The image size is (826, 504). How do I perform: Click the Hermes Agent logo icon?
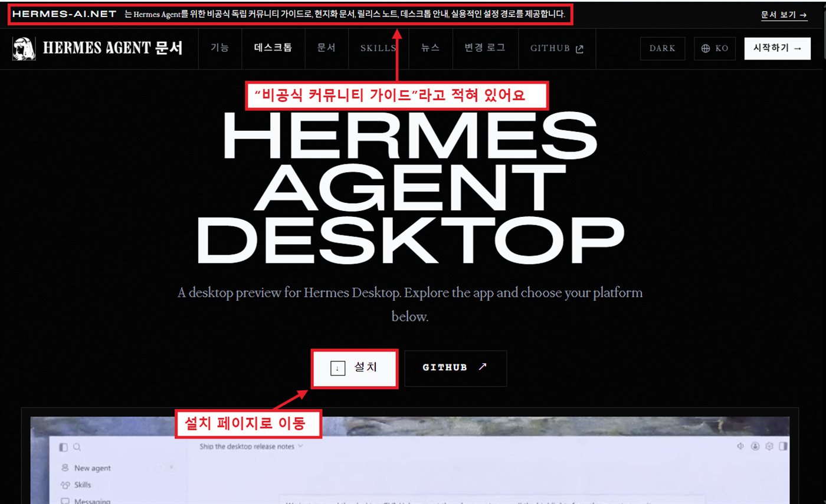pos(24,48)
